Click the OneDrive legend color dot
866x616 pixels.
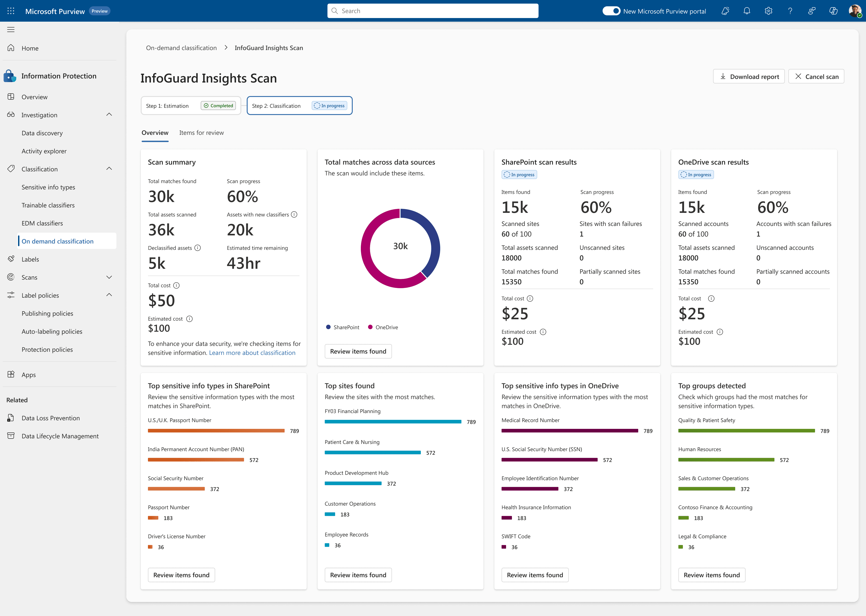click(370, 327)
